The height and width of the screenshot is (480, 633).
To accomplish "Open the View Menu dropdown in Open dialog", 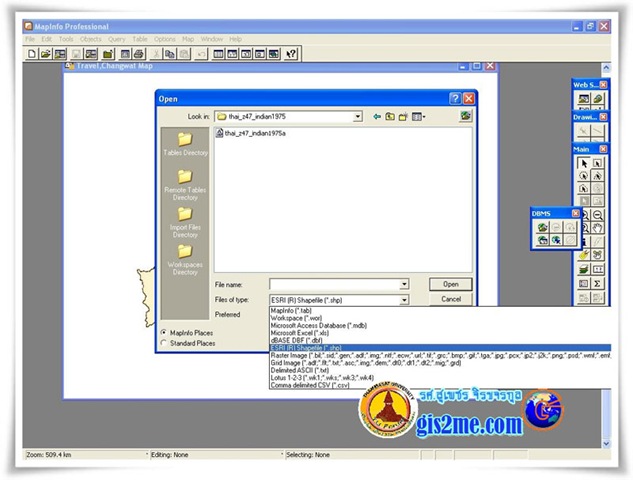I will 419,117.
